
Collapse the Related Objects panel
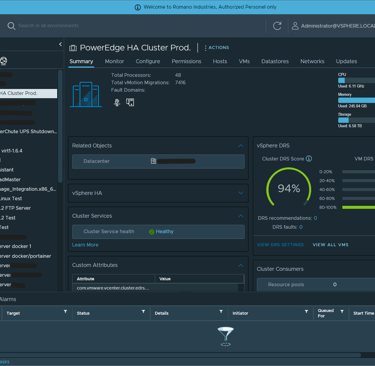[x=241, y=146]
